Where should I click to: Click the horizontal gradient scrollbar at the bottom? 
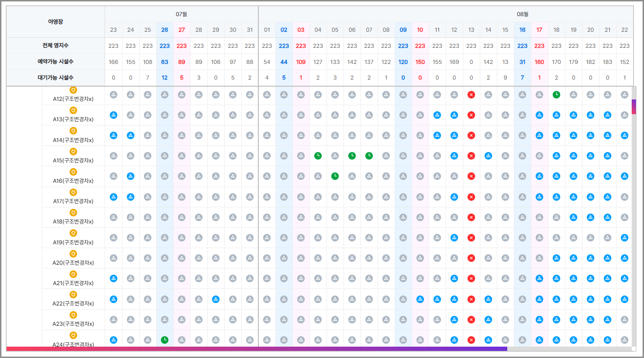click(x=256, y=349)
